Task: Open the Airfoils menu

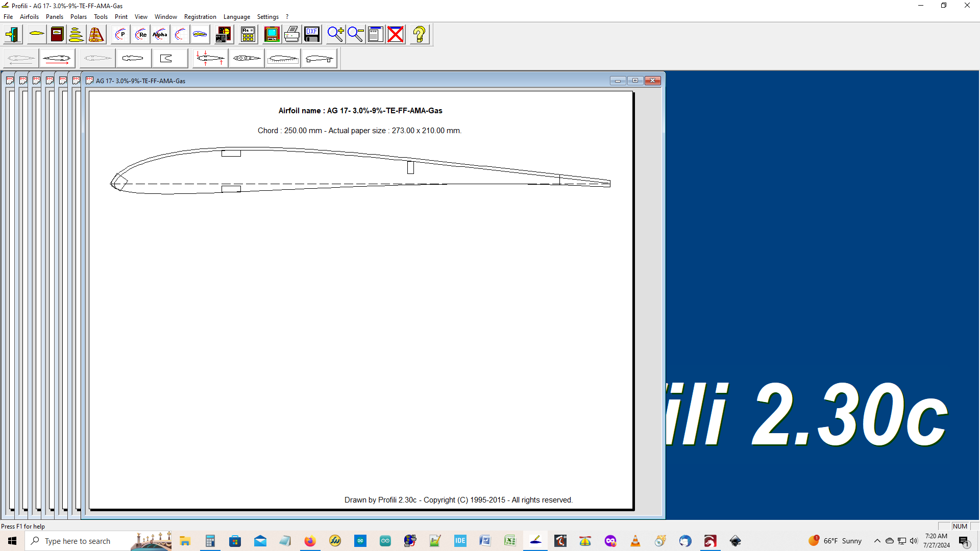Action: click(x=29, y=17)
